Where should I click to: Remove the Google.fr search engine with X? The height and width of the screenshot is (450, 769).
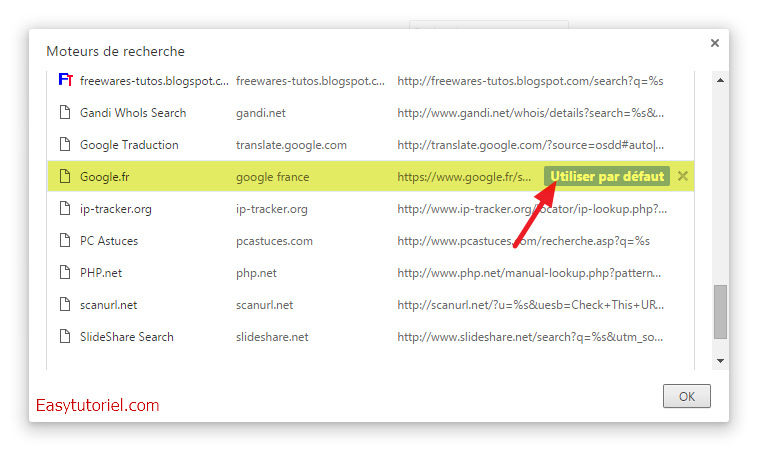point(683,176)
